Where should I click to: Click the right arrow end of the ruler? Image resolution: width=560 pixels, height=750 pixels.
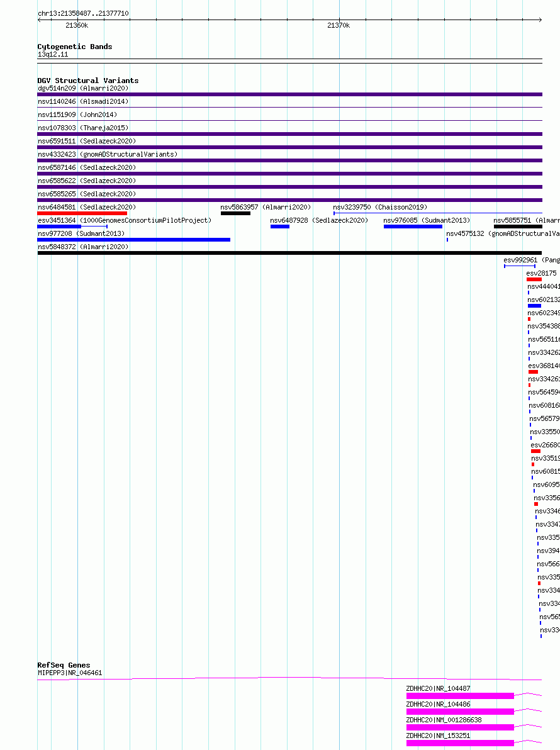(x=540, y=20)
